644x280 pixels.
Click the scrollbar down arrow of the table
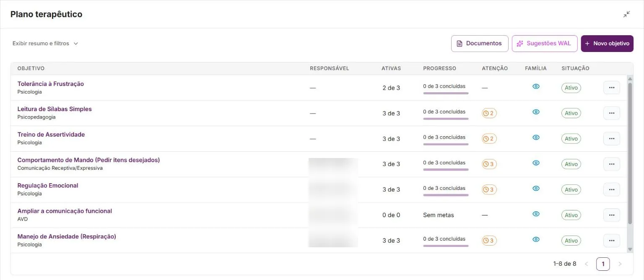[x=630, y=249]
